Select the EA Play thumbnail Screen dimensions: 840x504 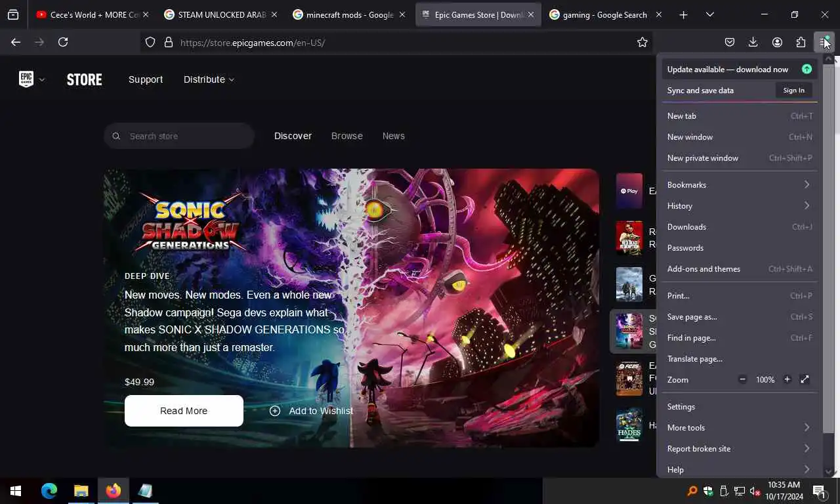[629, 190]
